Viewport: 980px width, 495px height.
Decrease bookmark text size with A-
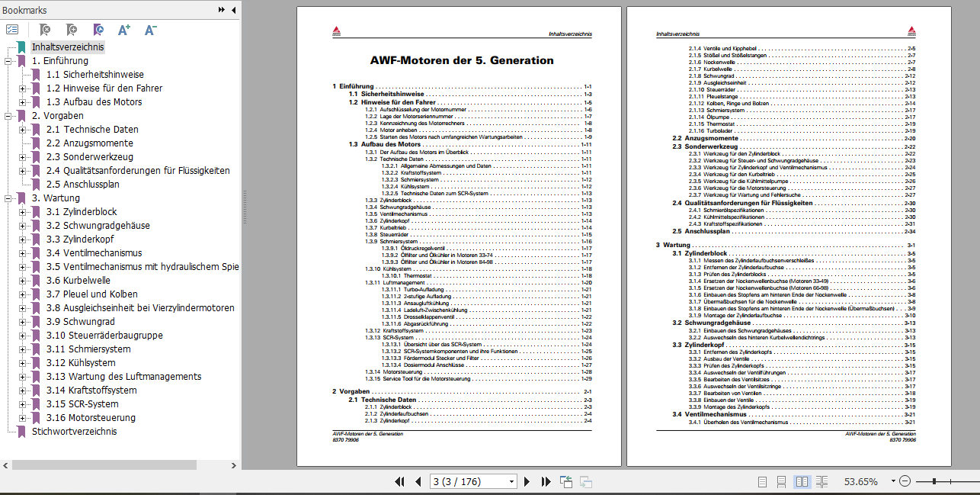pyautogui.click(x=150, y=30)
